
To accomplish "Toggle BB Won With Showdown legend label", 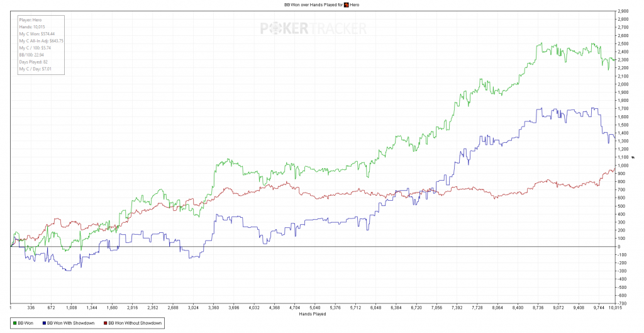I will (70, 323).
